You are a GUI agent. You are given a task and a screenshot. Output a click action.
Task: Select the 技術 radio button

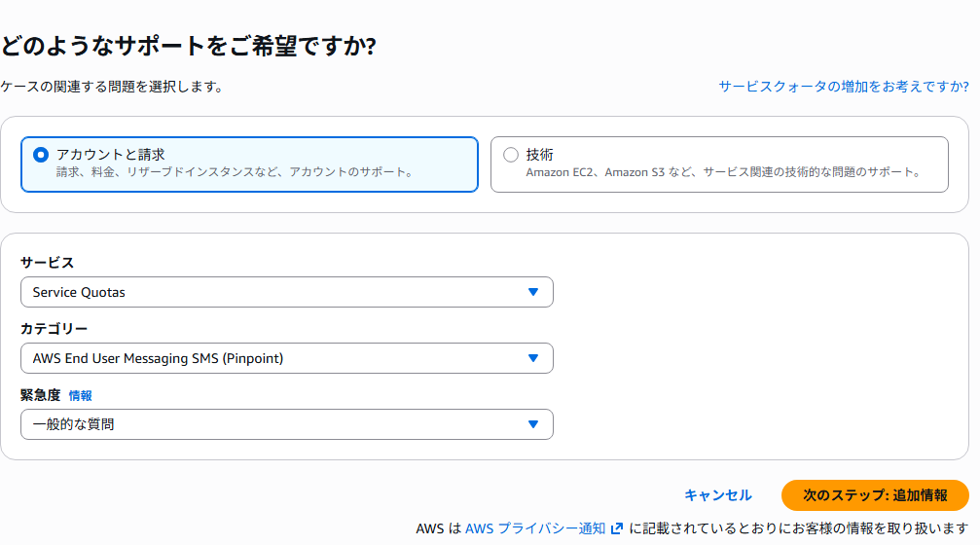click(x=511, y=155)
